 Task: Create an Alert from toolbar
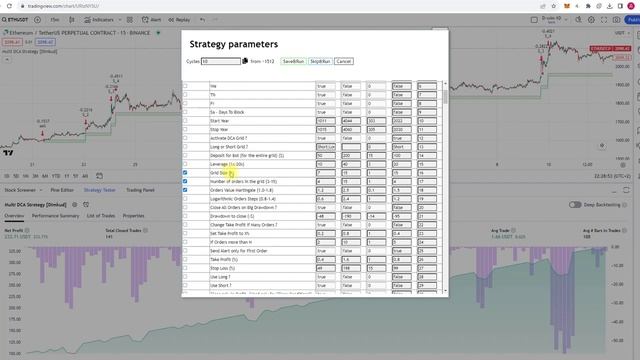[x=151, y=20]
